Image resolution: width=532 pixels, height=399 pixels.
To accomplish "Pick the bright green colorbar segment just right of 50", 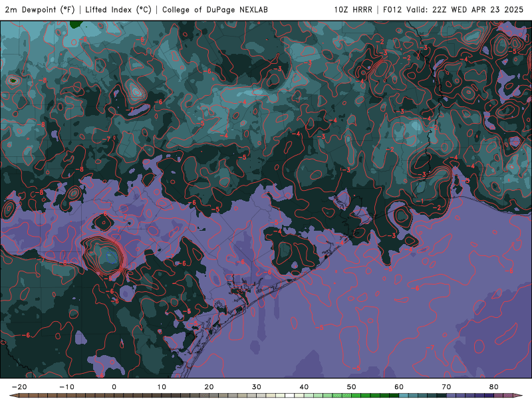I will pos(356,396).
